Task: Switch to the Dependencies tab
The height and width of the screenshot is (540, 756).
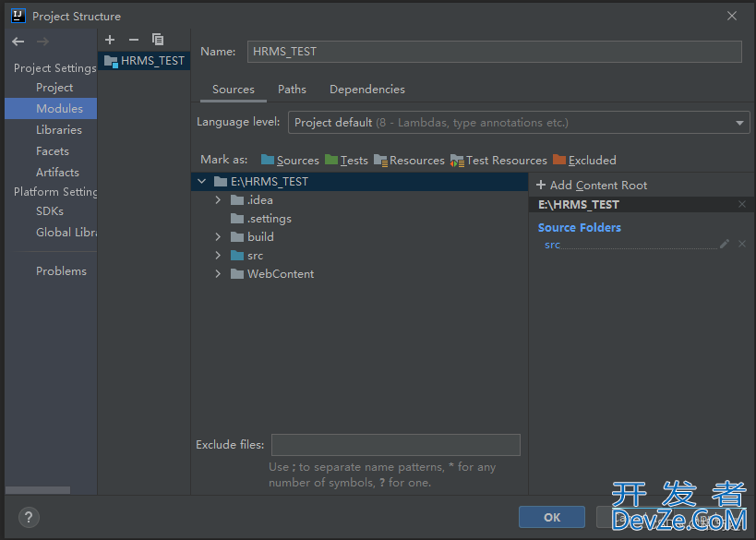Action: [x=366, y=90]
